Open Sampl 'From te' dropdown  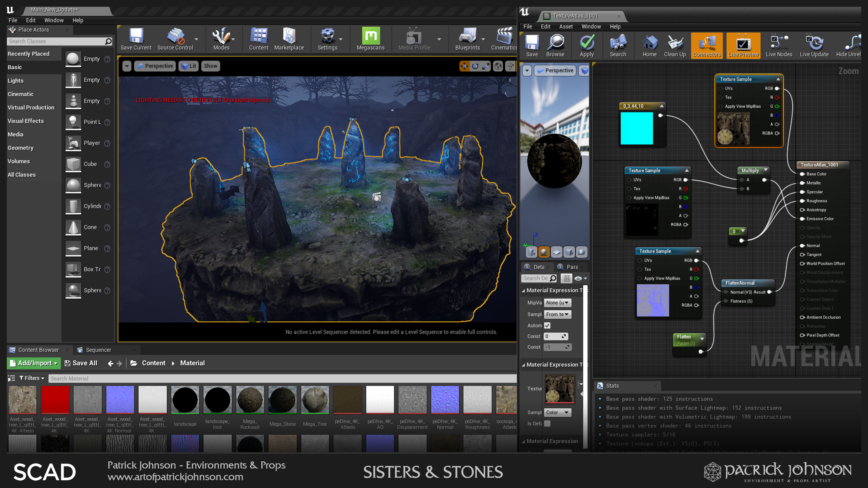(x=558, y=314)
